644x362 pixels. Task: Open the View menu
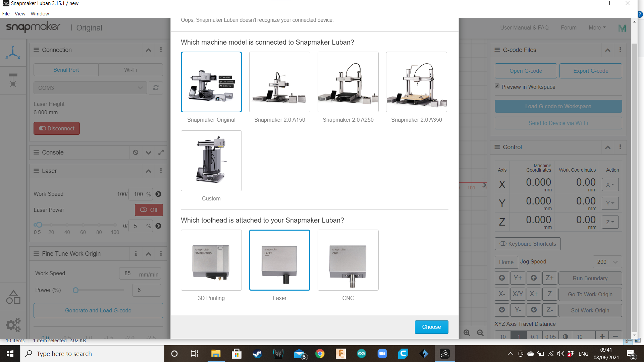click(20, 14)
